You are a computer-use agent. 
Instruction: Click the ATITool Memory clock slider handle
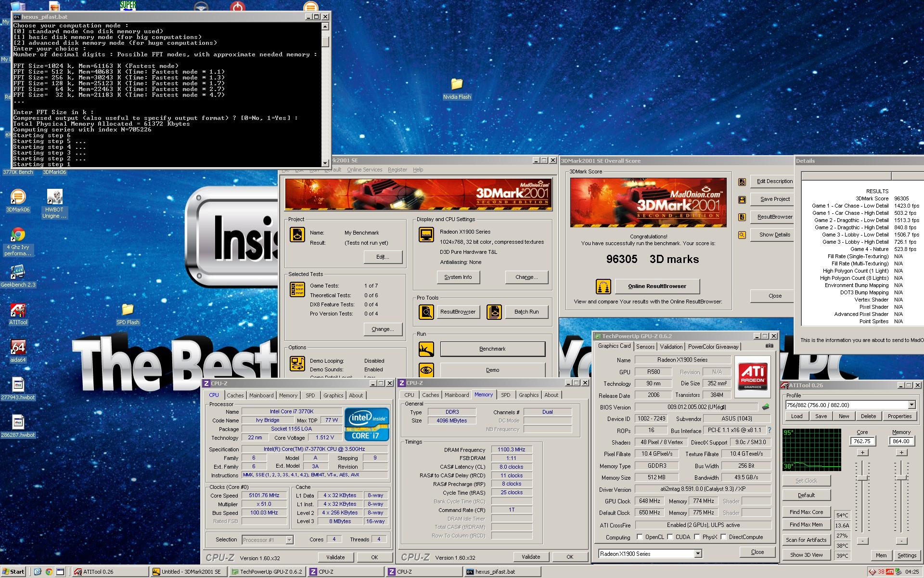point(901,478)
